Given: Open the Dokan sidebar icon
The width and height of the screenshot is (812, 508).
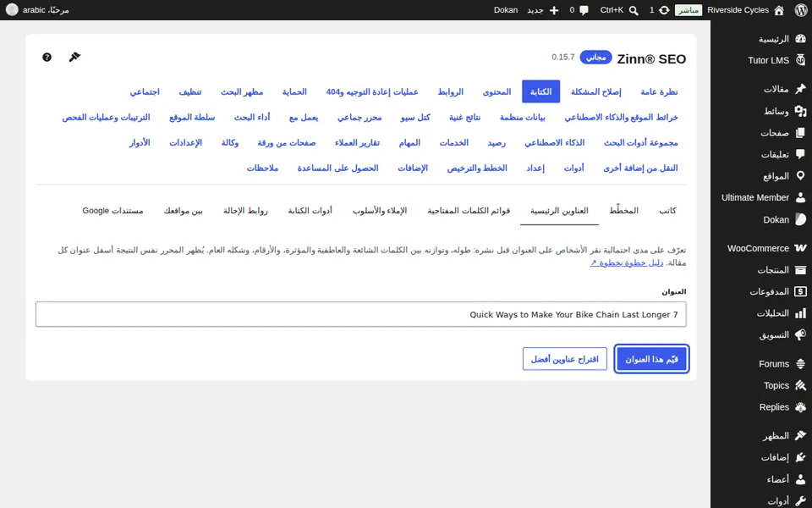Looking at the screenshot, I should 801,219.
